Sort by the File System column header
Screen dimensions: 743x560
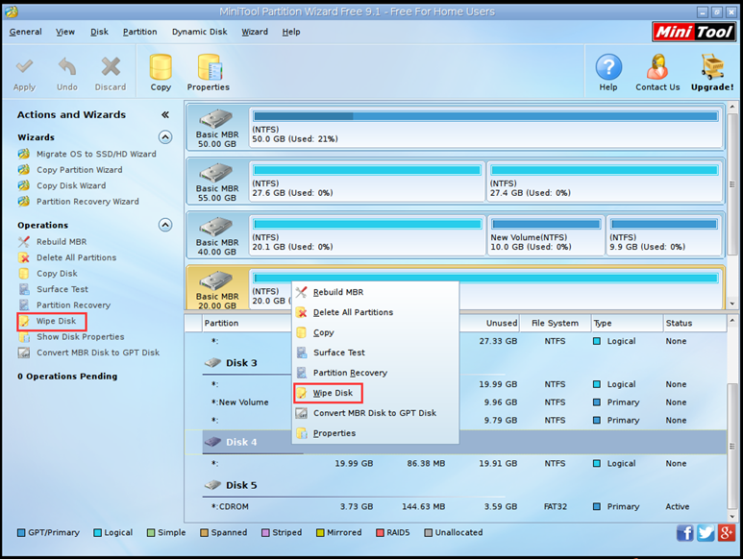[x=555, y=323]
